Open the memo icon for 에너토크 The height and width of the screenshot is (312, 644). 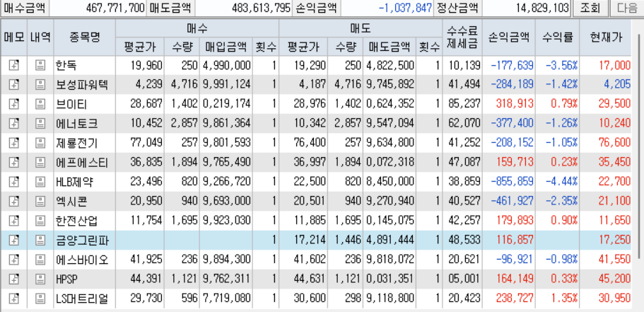[x=14, y=123]
